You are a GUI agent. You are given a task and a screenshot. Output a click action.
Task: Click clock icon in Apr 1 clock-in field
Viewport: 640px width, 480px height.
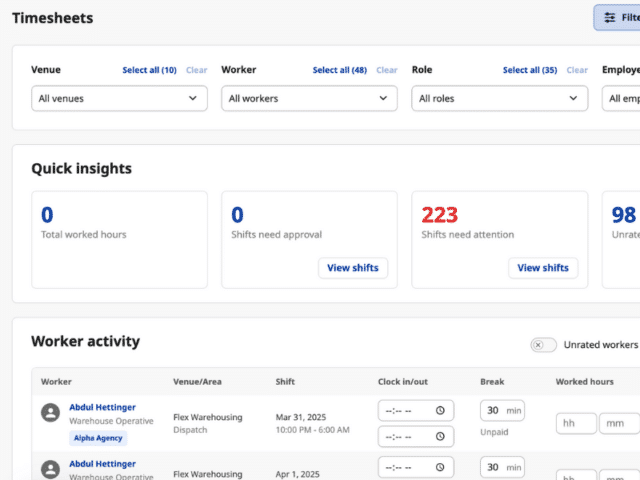pyautogui.click(x=440, y=467)
